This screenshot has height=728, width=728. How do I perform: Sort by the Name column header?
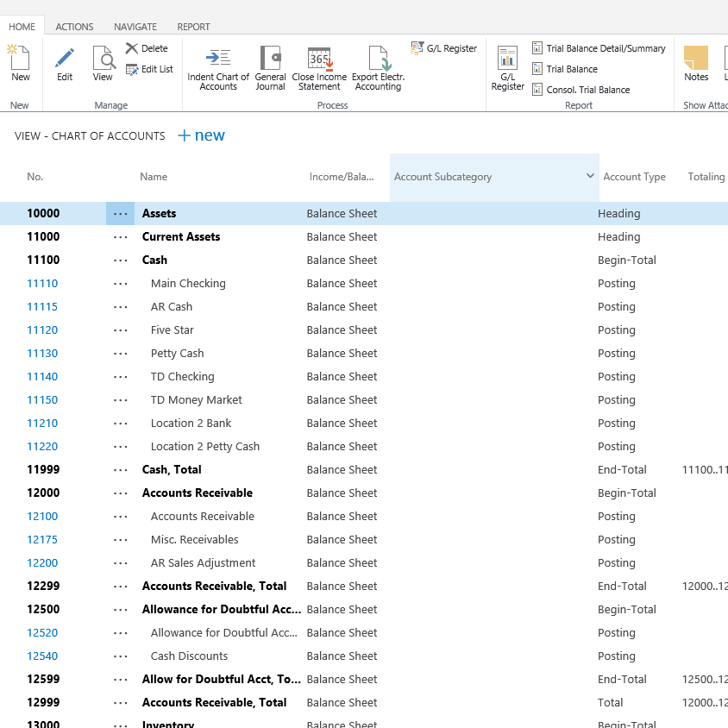click(x=154, y=177)
